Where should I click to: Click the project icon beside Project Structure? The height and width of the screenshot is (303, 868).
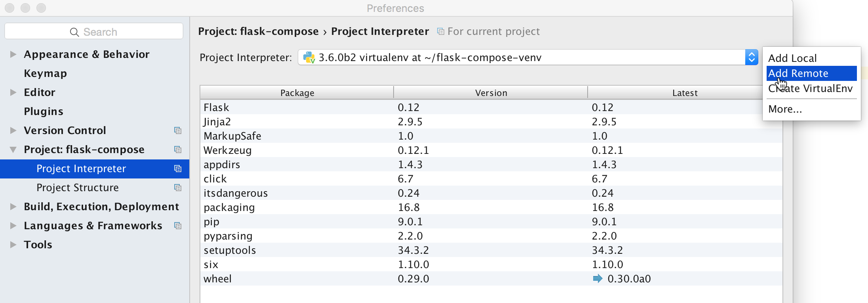click(x=178, y=188)
